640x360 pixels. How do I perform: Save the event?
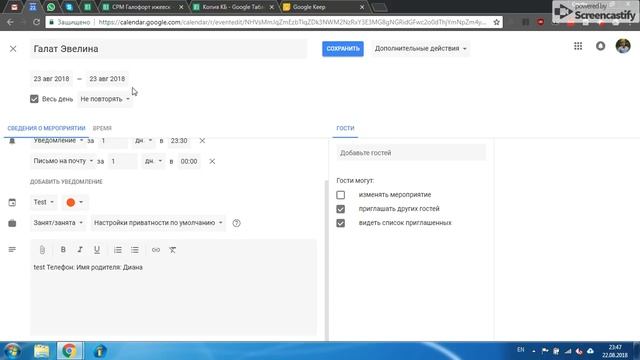[343, 49]
